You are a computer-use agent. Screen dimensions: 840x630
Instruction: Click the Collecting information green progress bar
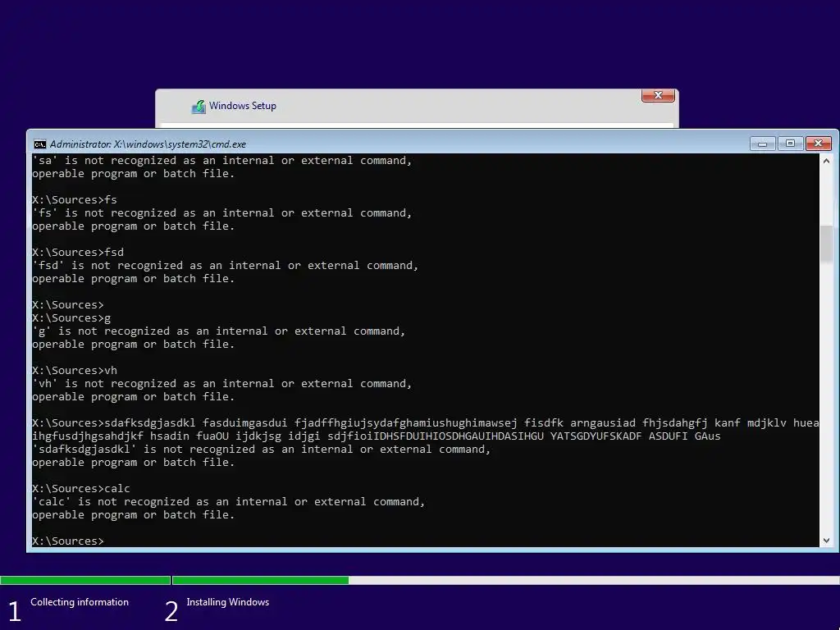point(85,580)
